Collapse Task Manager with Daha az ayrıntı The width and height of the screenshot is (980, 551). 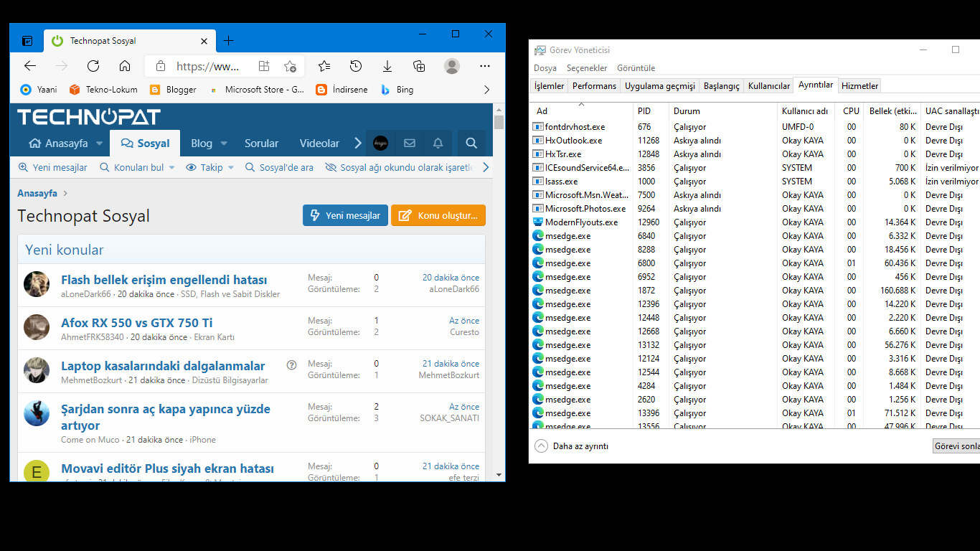point(573,446)
